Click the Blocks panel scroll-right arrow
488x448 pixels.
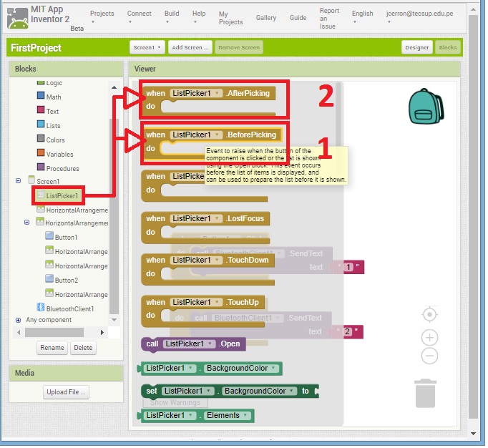pos(102,333)
